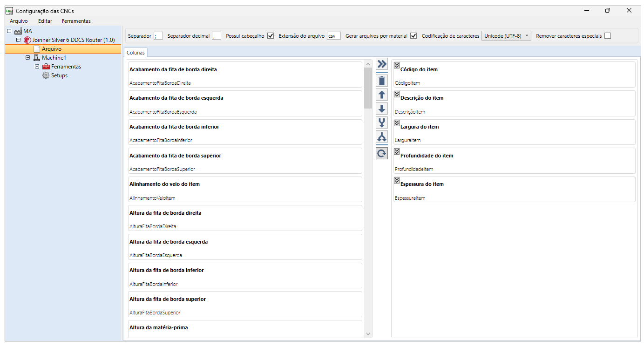Select Acabamento da fita de borda esquerda
The height and width of the screenshot is (347, 644).
245,103
